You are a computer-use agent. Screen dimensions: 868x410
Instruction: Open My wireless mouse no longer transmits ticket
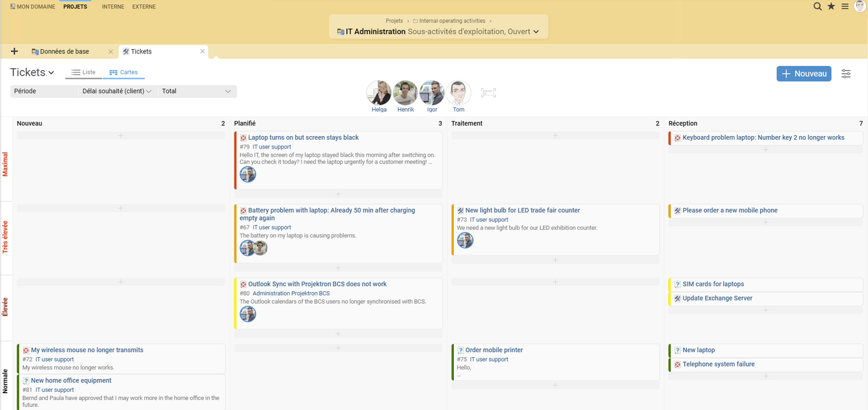tap(87, 350)
